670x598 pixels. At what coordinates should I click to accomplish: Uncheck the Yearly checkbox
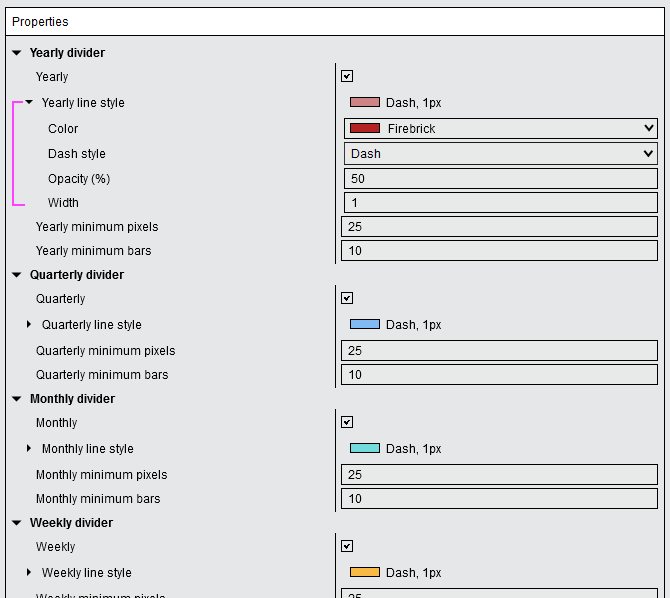(347, 76)
